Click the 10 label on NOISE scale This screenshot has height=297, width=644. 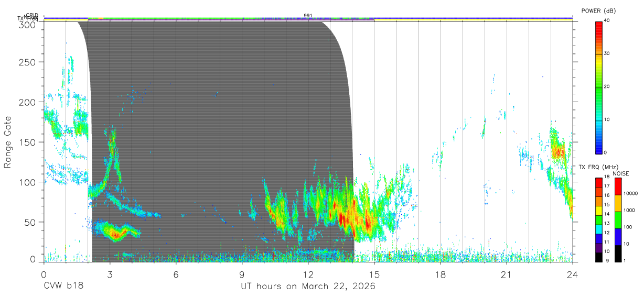[627, 244]
